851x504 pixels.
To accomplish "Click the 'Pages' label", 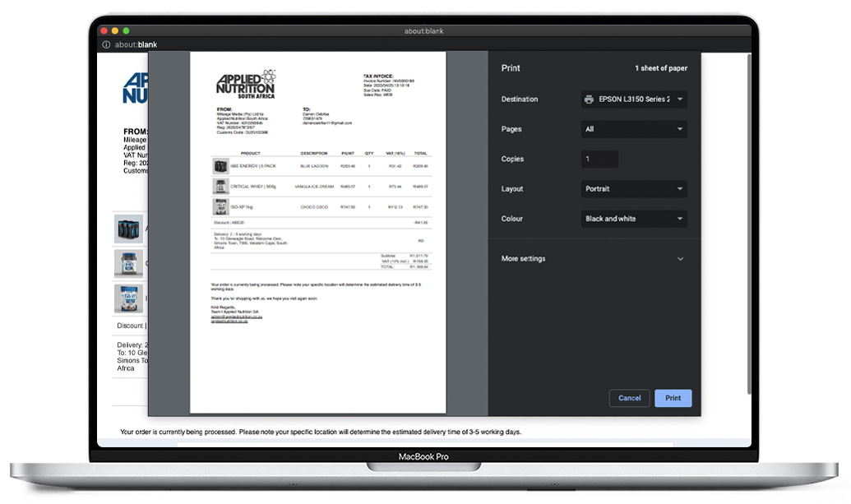I will pyautogui.click(x=511, y=129).
